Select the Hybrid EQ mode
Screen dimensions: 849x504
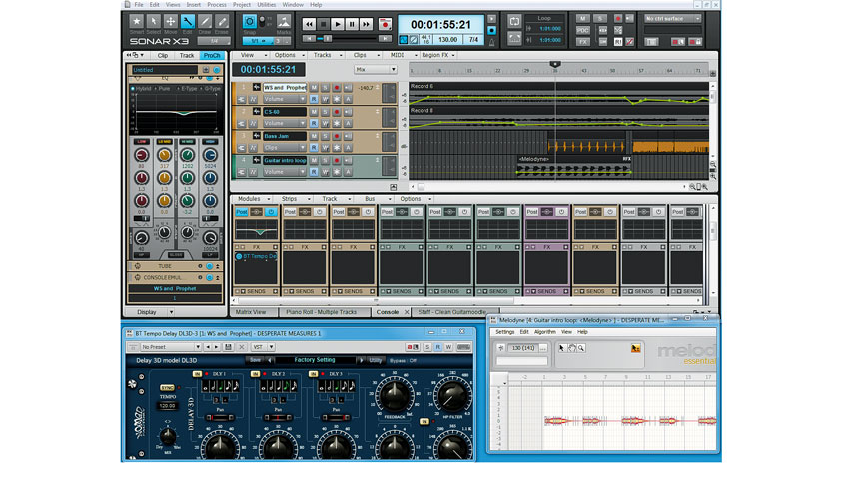pyautogui.click(x=141, y=88)
